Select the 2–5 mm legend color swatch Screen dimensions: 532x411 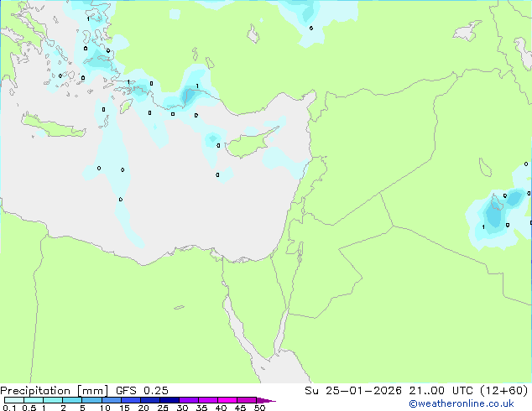pos(72,400)
